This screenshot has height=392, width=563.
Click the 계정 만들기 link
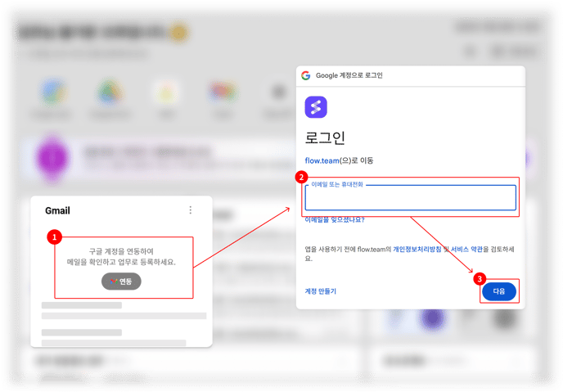pos(320,291)
